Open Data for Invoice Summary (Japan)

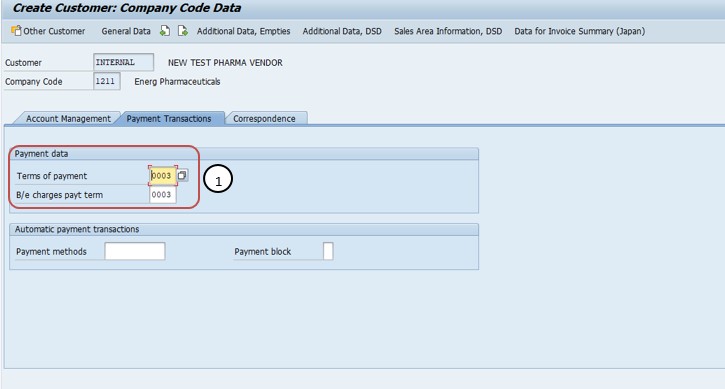tap(579, 31)
